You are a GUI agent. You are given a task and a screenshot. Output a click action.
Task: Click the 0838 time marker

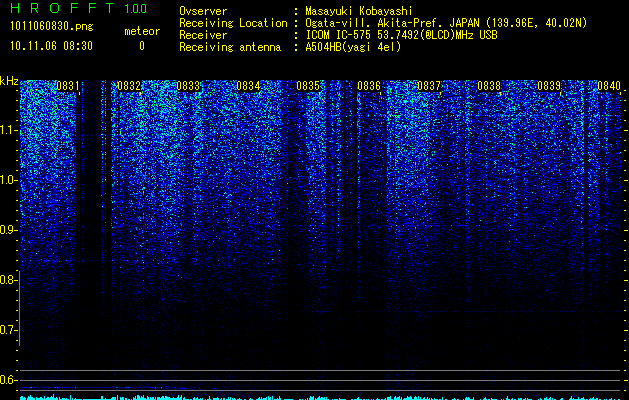tap(489, 86)
